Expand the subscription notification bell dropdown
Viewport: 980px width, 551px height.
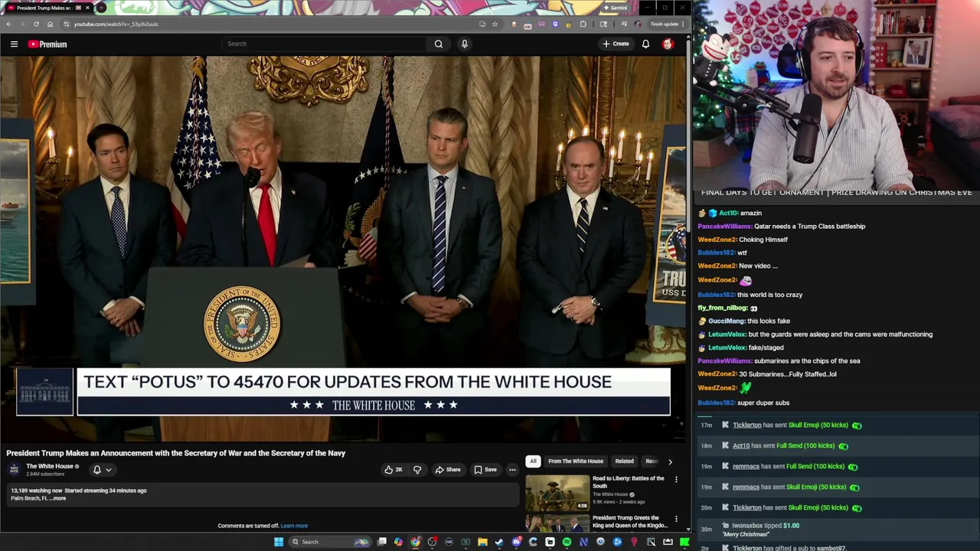point(103,470)
